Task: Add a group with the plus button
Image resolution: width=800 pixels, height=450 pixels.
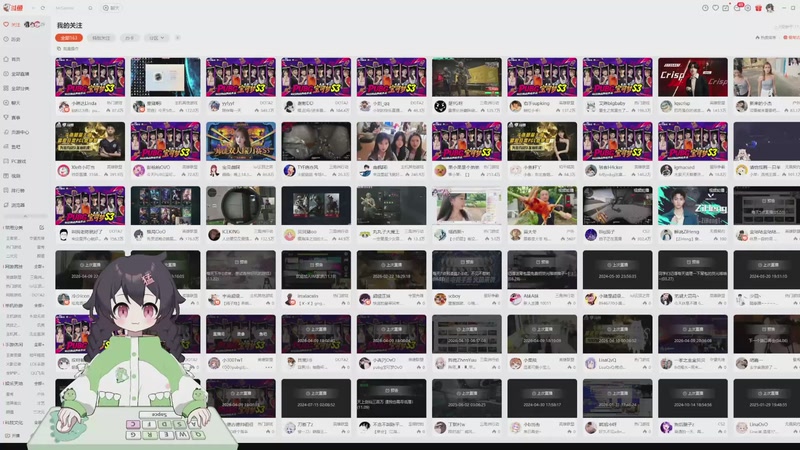Action: 178,38
